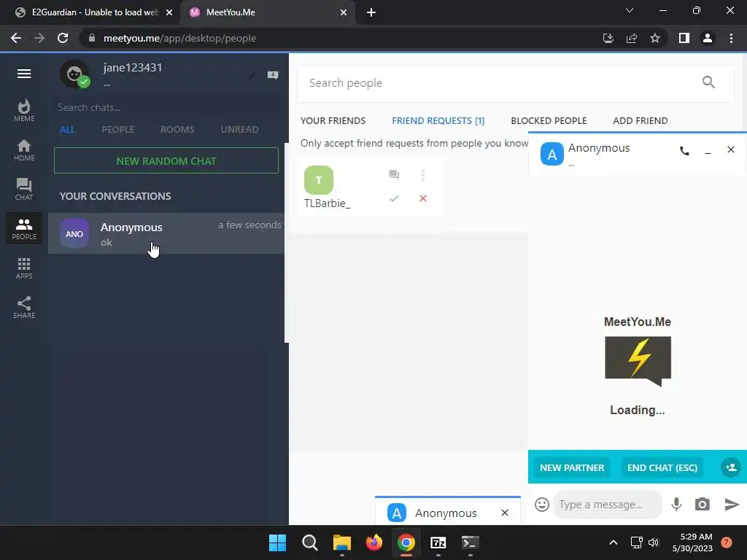747x560 pixels.
Task: Open Chrome profile menu
Action: coord(708,38)
